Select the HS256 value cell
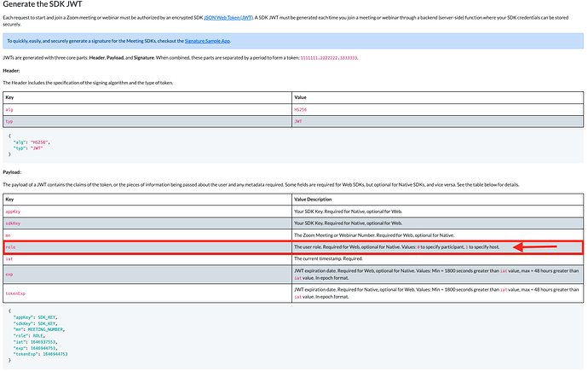Viewport: 588px width, 371px height. [438, 109]
